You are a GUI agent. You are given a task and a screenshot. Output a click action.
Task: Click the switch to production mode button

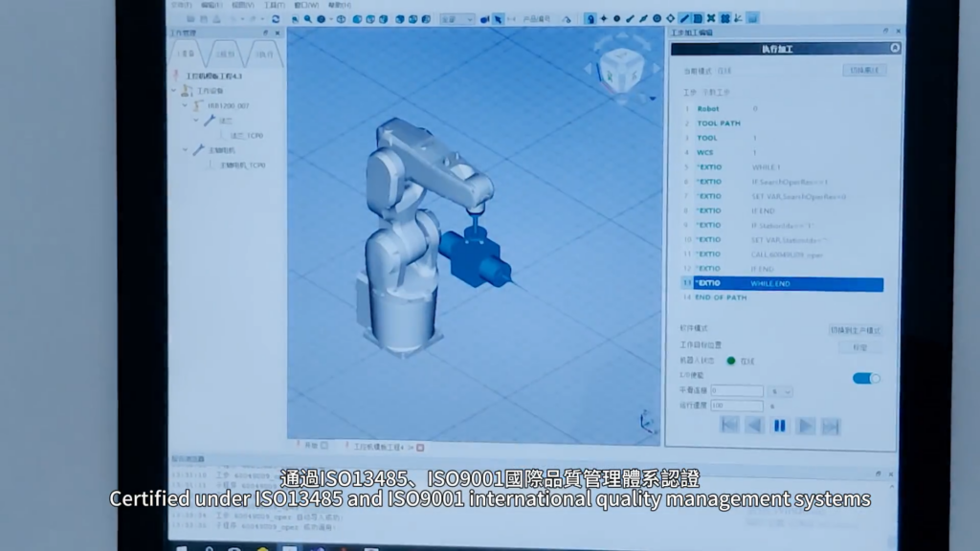[x=854, y=330]
